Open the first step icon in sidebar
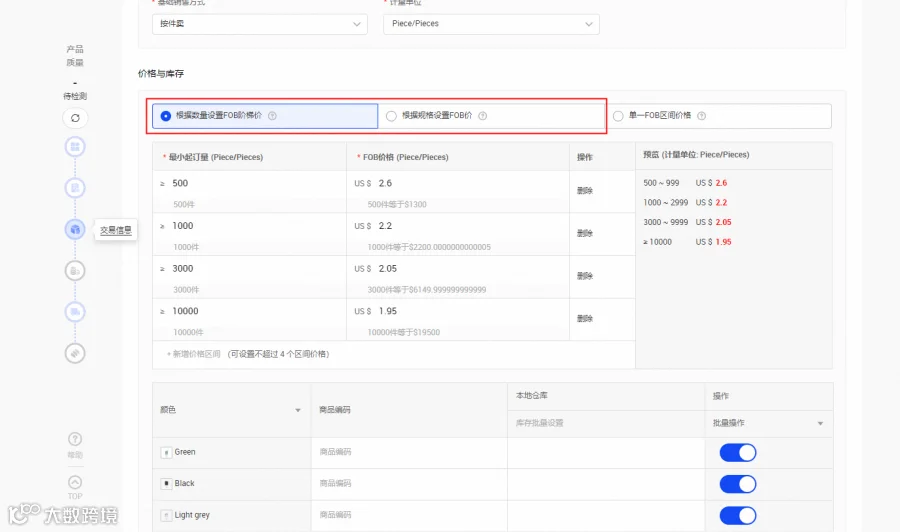 click(75, 147)
